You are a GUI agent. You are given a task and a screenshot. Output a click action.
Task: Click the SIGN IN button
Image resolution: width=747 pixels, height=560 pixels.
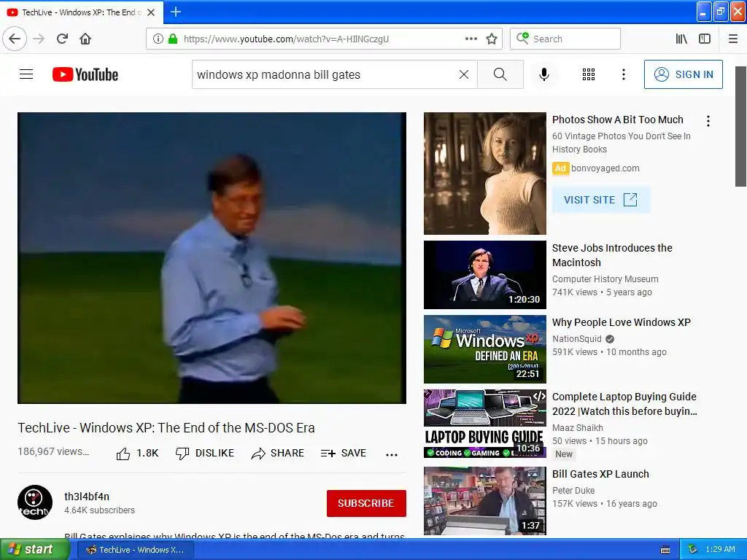[683, 74]
